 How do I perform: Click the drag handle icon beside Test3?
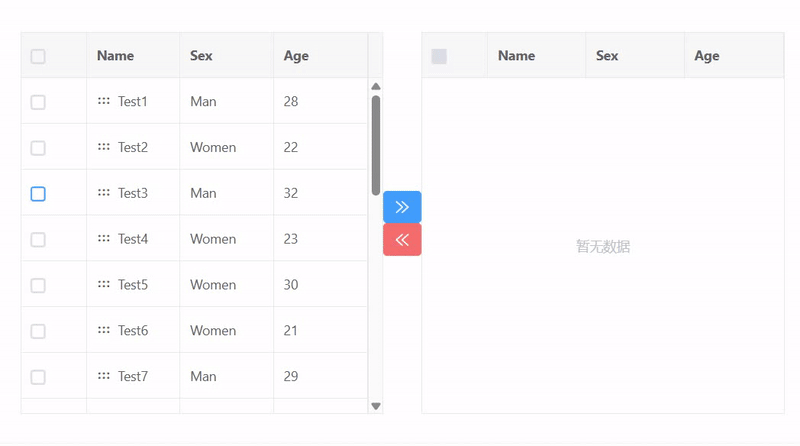[x=104, y=193]
